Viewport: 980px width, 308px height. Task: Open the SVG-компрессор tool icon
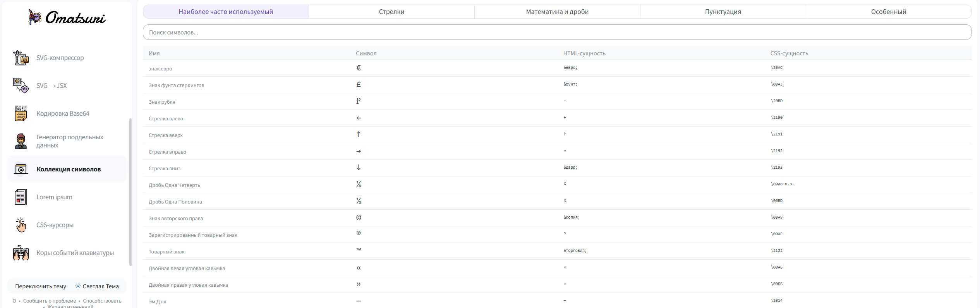tap(21, 58)
